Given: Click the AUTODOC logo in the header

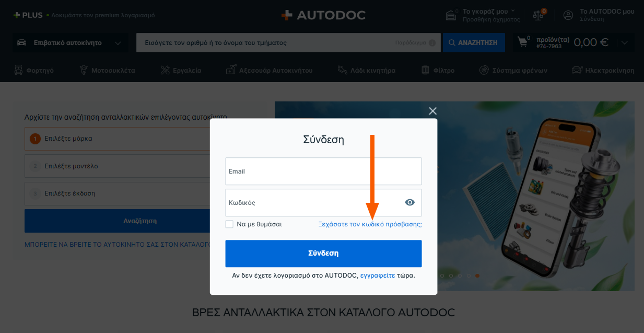Looking at the screenshot, I should (323, 15).
